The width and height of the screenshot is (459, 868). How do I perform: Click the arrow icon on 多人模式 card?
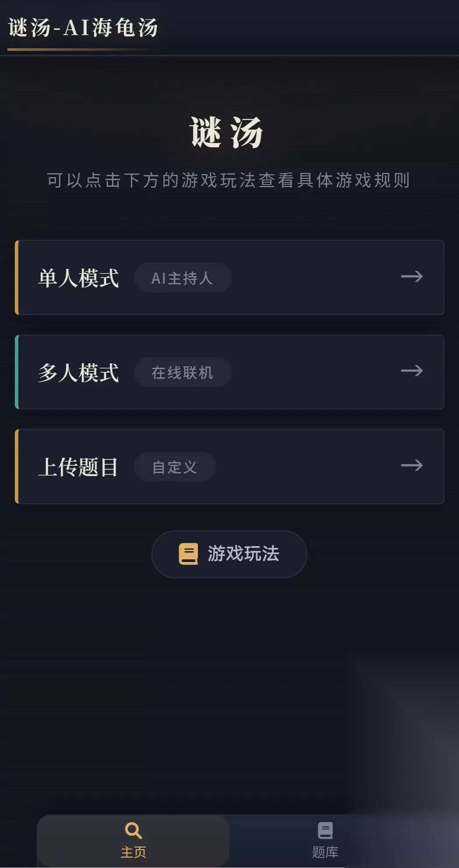412,371
